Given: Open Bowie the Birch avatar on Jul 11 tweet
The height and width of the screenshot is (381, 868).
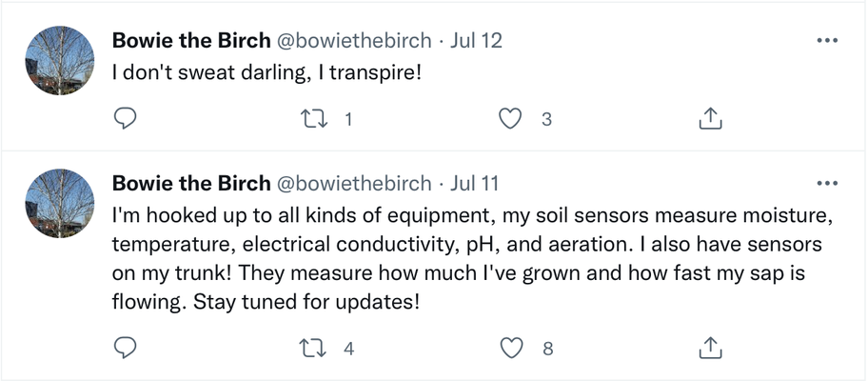Looking at the screenshot, I should [x=60, y=202].
